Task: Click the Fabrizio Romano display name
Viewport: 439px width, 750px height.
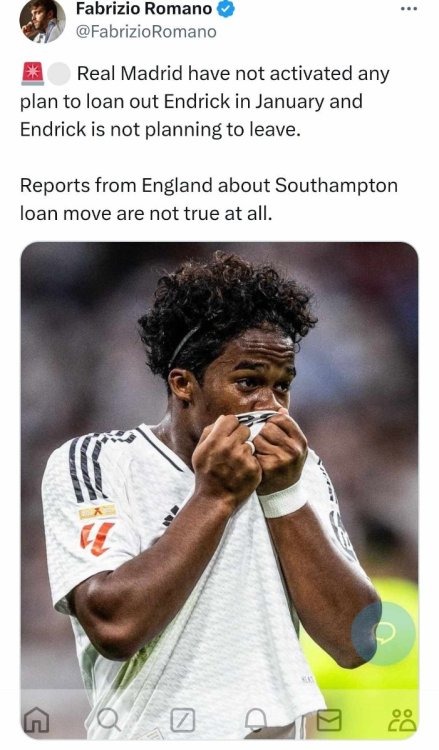Action: coord(144,9)
